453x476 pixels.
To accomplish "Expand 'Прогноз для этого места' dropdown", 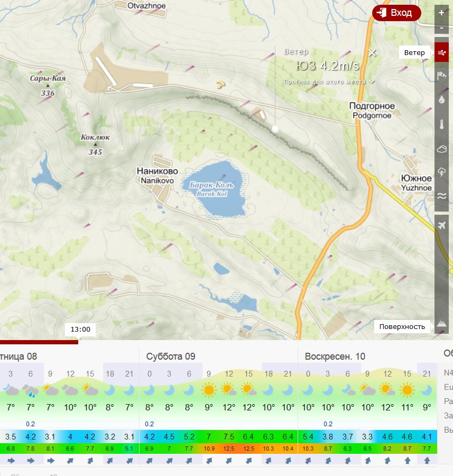I will [329, 82].
